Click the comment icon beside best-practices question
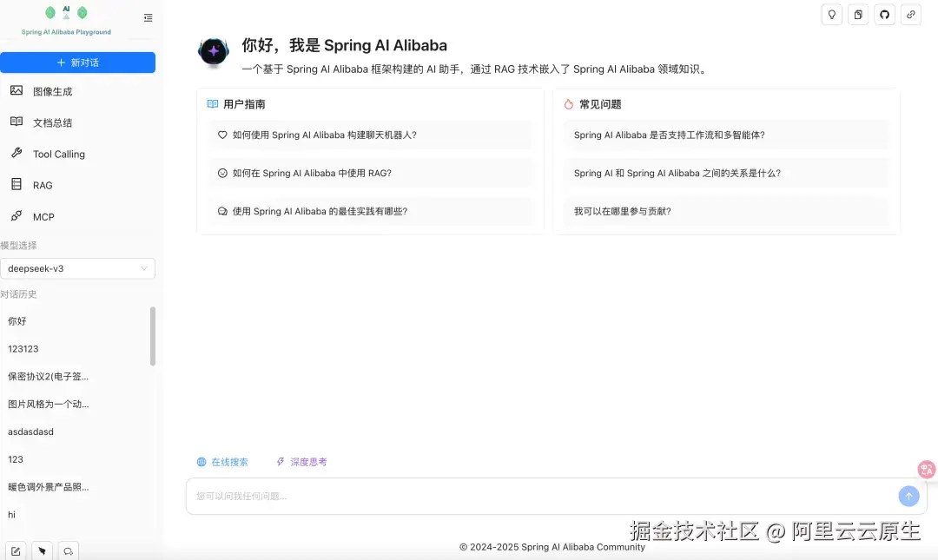The height and width of the screenshot is (560, 938). (222, 211)
